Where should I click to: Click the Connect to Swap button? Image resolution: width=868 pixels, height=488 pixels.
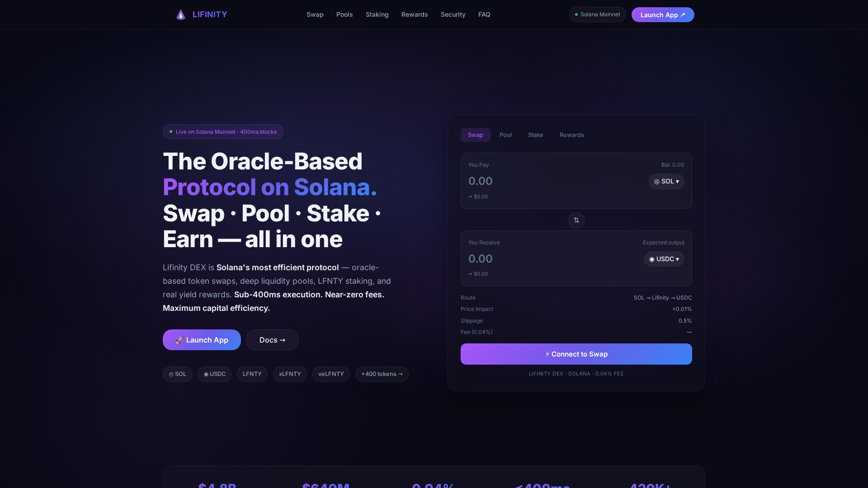pyautogui.click(x=576, y=354)
